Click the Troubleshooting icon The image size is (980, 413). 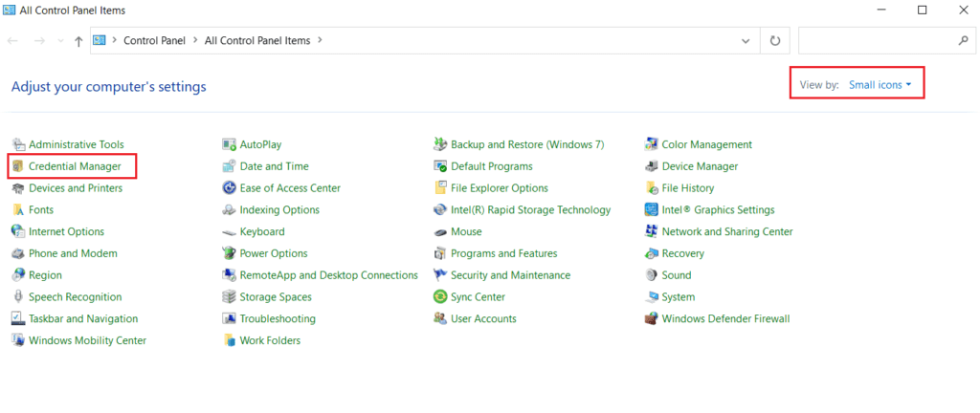click(230, 319)
